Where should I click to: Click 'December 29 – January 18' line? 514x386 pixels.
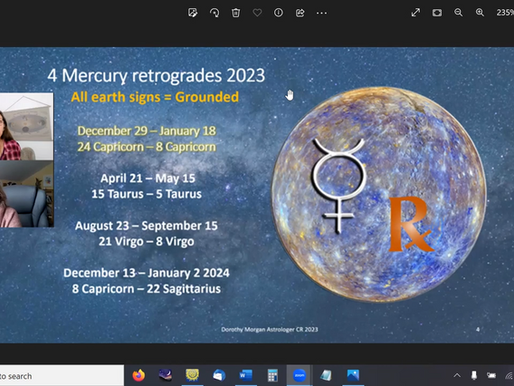147,131
